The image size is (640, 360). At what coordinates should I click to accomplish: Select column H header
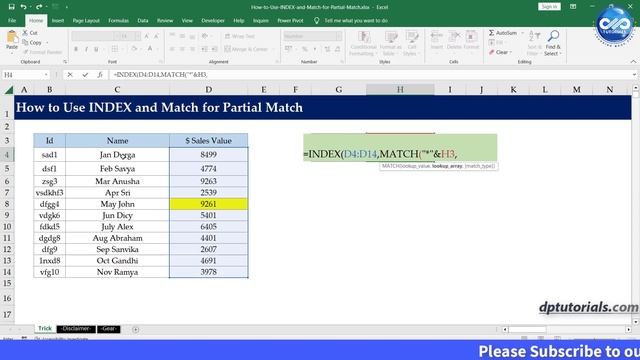400,90
